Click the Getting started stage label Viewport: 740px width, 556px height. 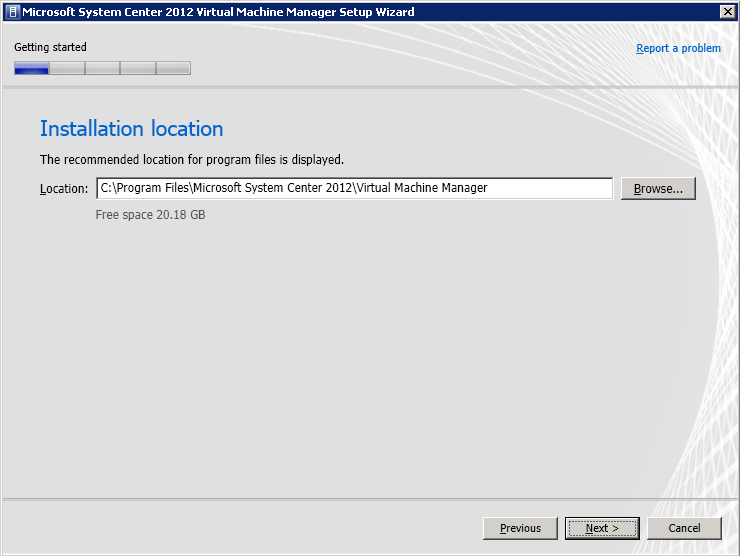tap(50, 47)
